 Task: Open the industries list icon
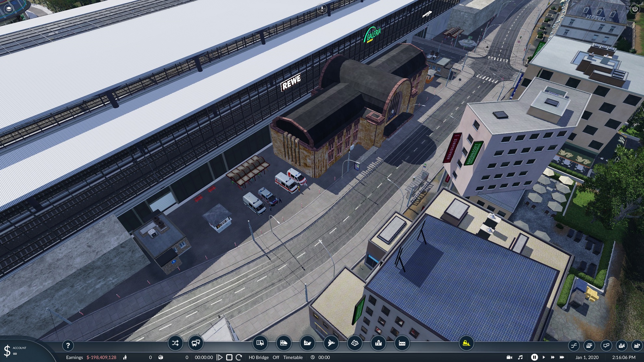(637, 345)
